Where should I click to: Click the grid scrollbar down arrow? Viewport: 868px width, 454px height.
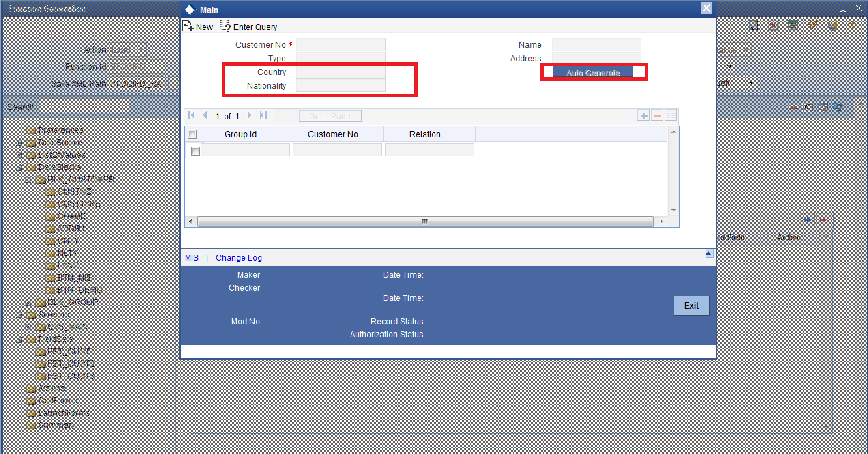(x=674, y=210)
